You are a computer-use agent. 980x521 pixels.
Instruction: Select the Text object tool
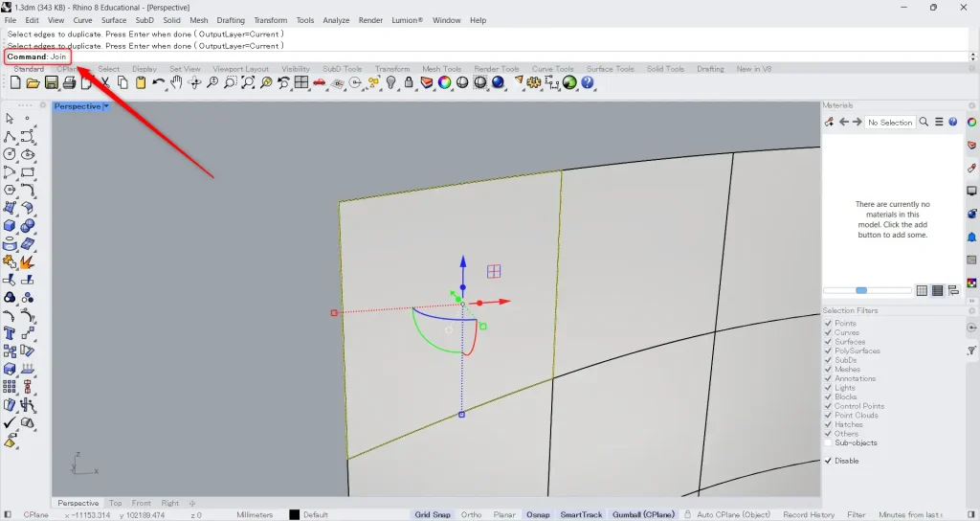click(x=10, y=333)
